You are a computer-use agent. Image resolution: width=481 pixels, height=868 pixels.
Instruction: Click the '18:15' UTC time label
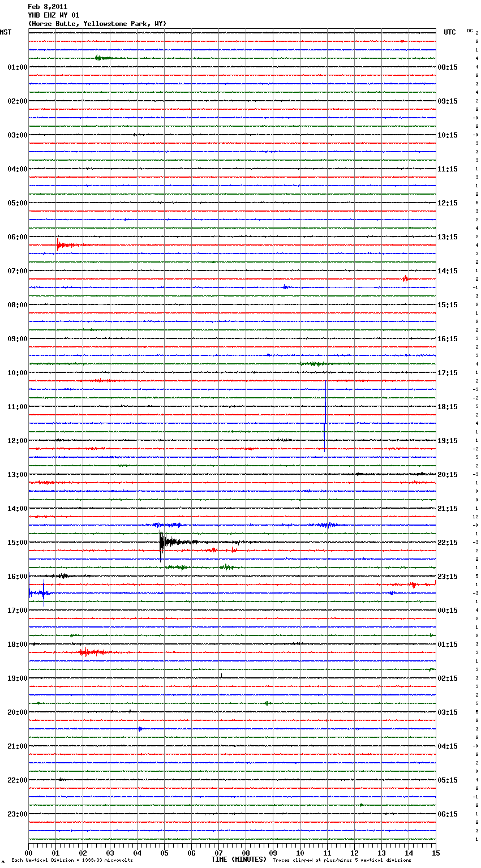[x=448, y=407]
